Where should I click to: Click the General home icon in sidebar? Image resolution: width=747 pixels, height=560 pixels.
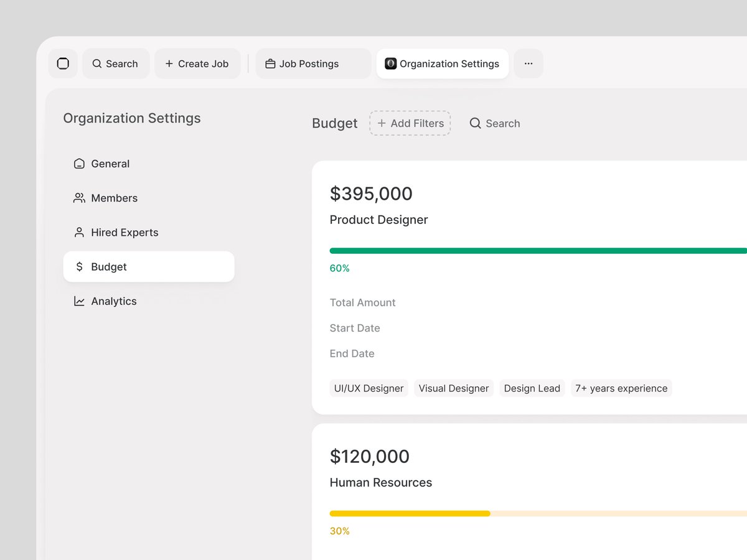coord(79,164)
